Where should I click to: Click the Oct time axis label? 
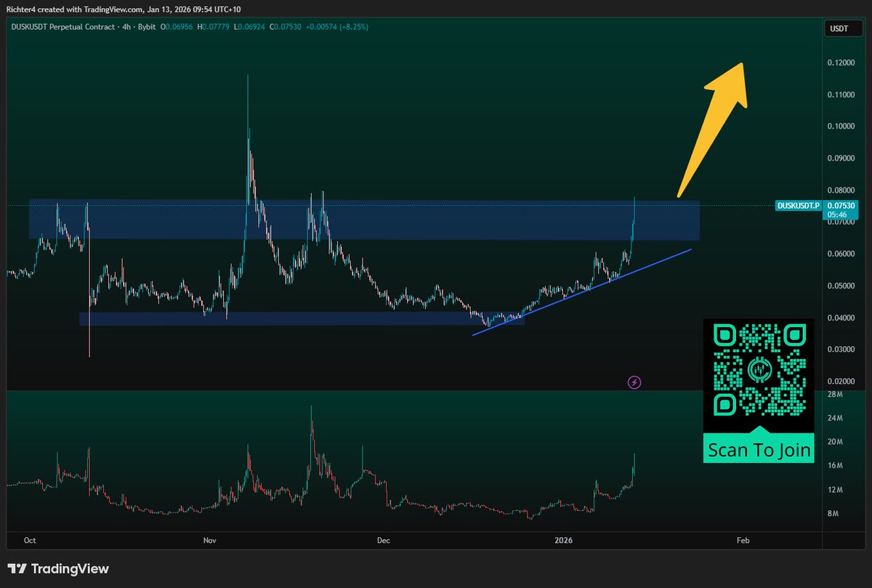[x=30, y=541]
